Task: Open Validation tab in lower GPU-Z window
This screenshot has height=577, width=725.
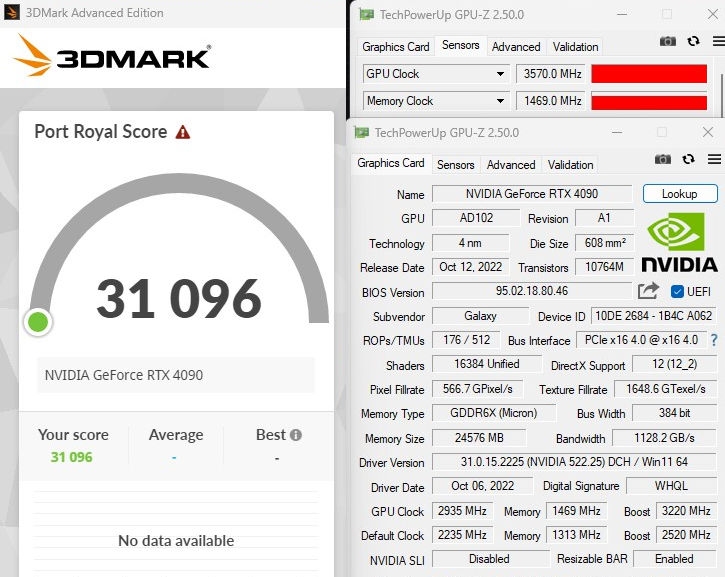Action: 571,165
